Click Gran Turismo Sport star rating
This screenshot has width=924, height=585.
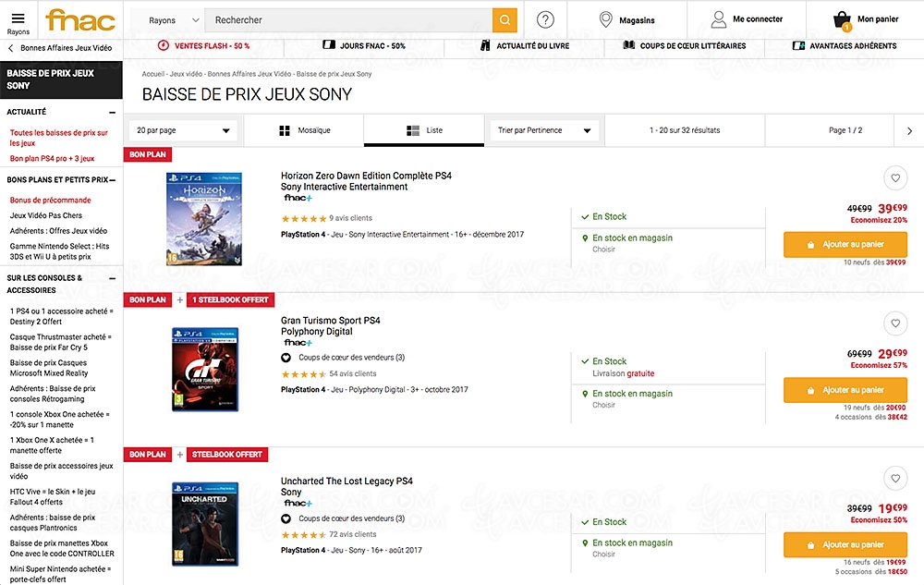click(303, 374)
